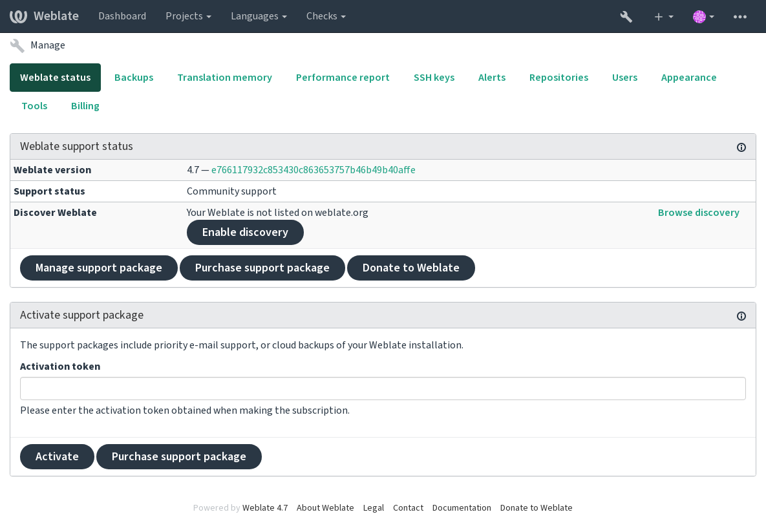Expand the Projects dropdown
The height and width of the screenshot is (532, 766).
[188, 16]
